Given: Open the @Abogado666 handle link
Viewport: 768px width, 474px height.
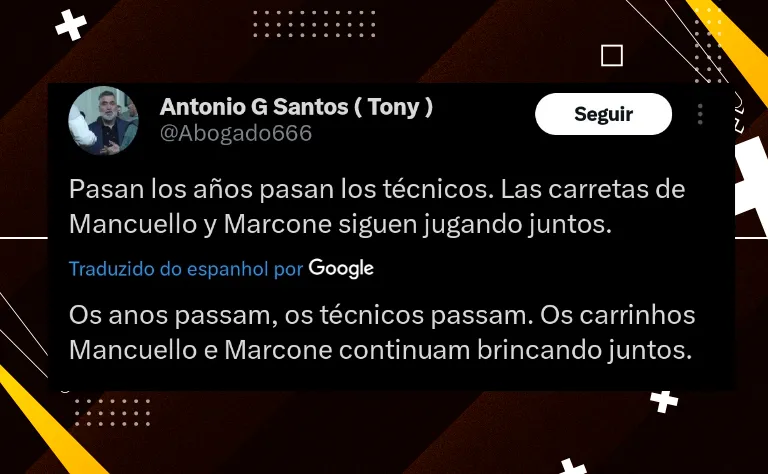Looking at the screenshot, I should [x=236, y=133].
